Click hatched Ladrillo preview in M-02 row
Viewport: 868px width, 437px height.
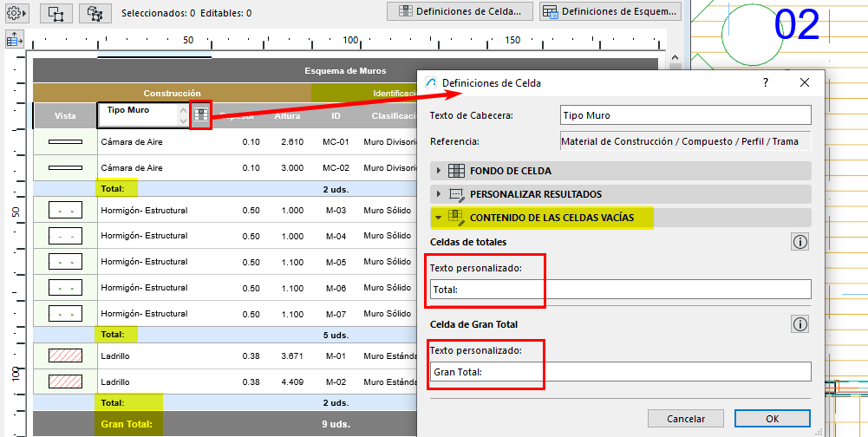click(x=65, y=382)
